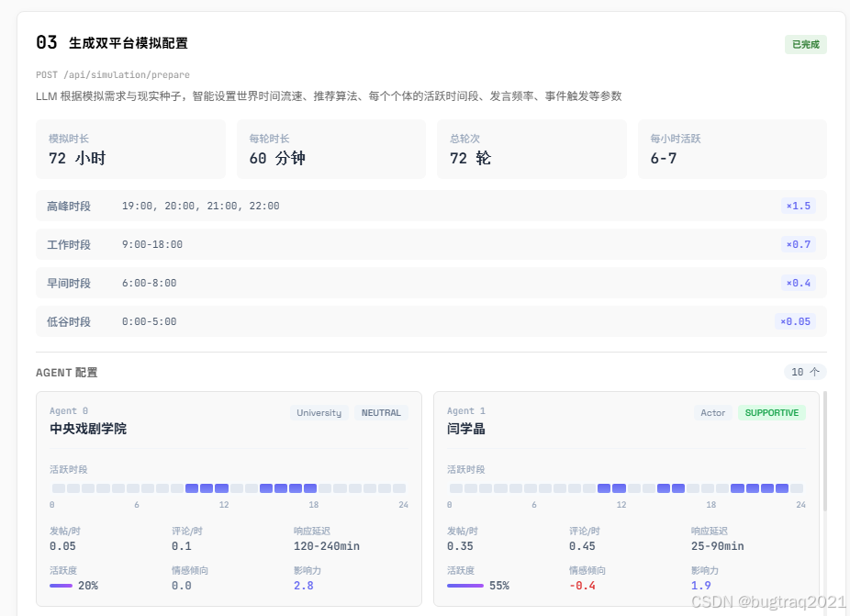Click the Agent 0 label
The image size is (850, 616).
69,411
